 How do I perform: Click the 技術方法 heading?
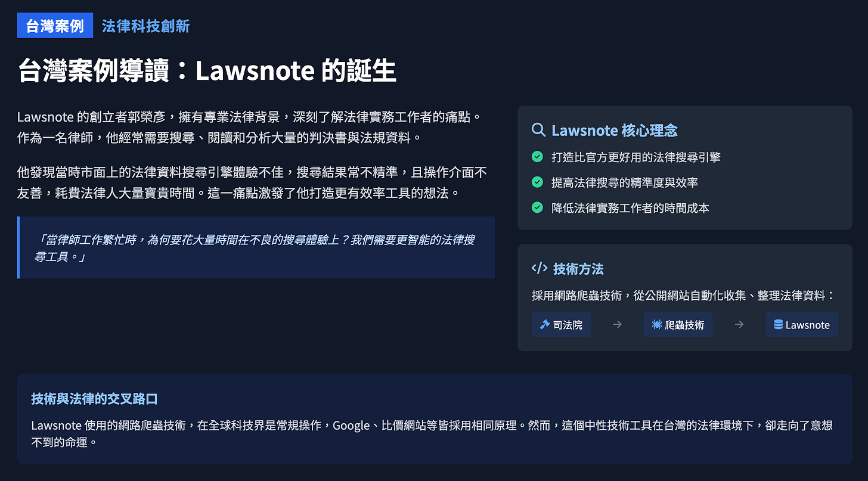click(x=578, y=269)
